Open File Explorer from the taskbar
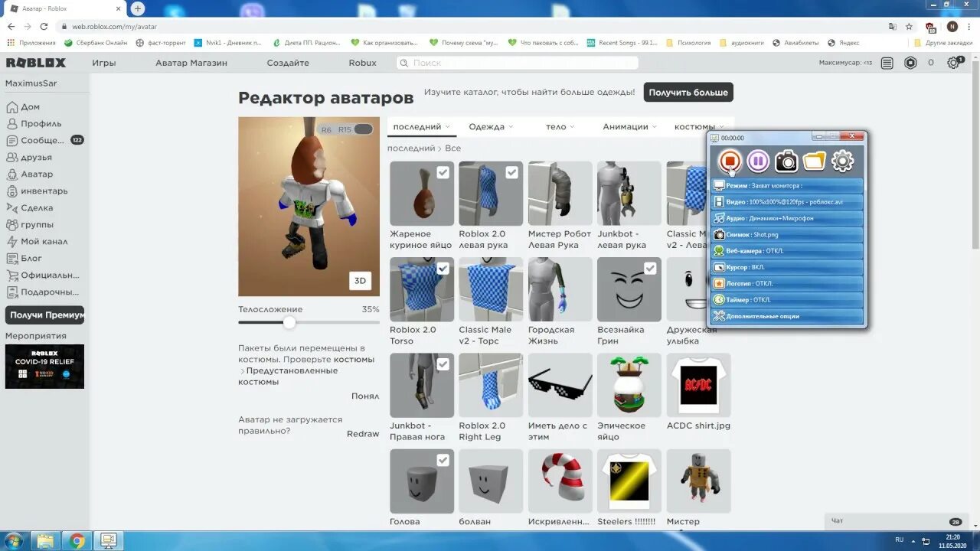980x551 pixels. coord(45,541)
